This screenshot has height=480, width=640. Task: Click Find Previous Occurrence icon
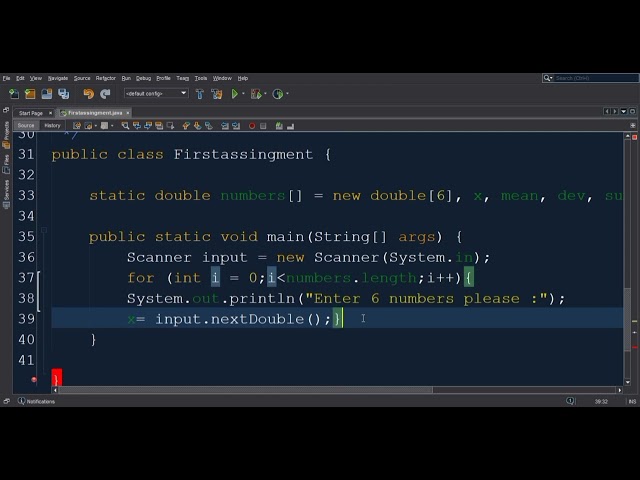[137, 126]
